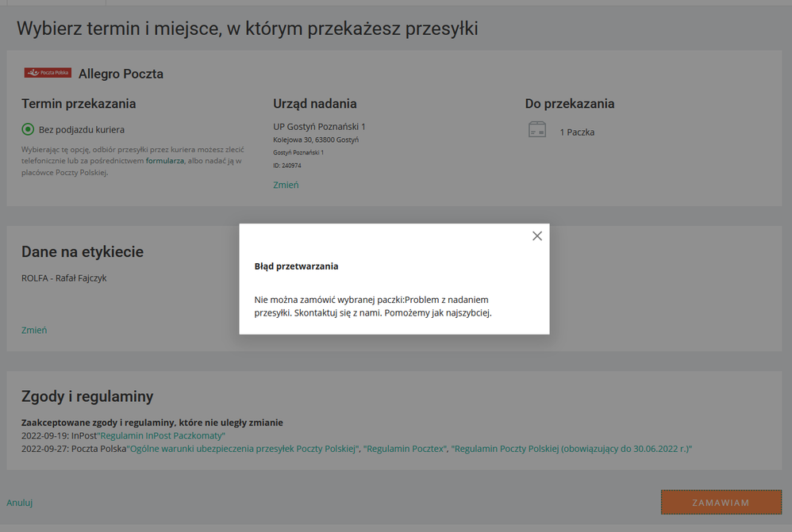Change the Urząd nadania via Zmień
The image size is (792, 532).
286,185
